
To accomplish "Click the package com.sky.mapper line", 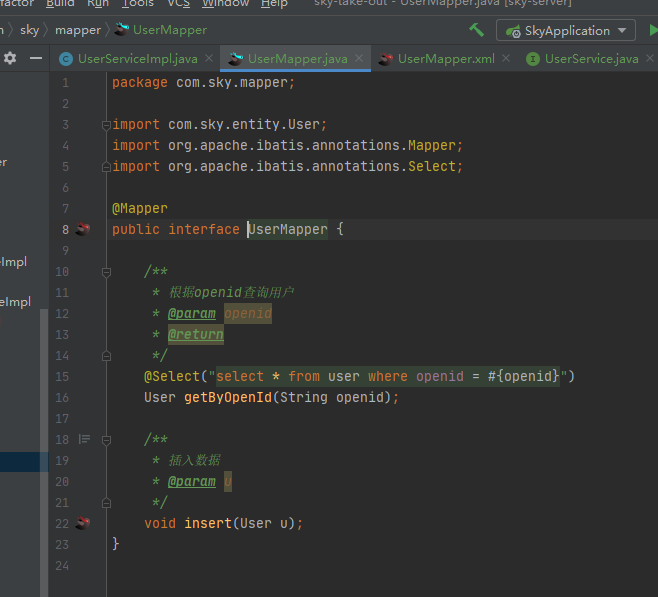I will coord(204,83).
